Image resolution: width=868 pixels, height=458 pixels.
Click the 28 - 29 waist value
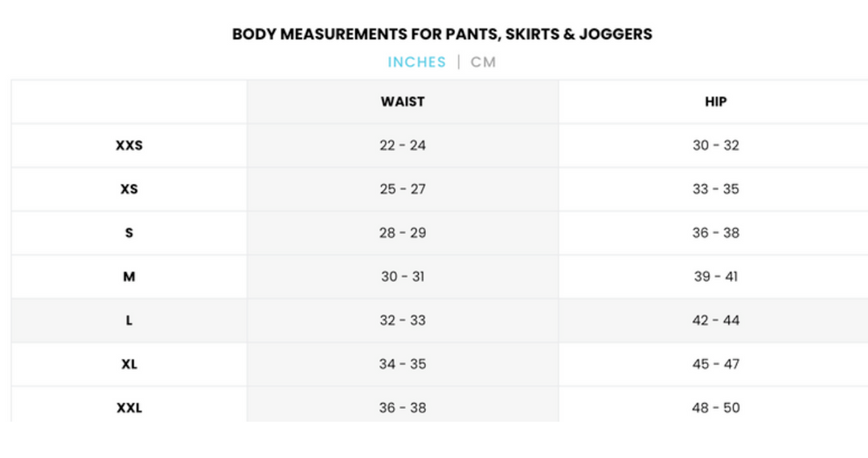tap(403, 233)
